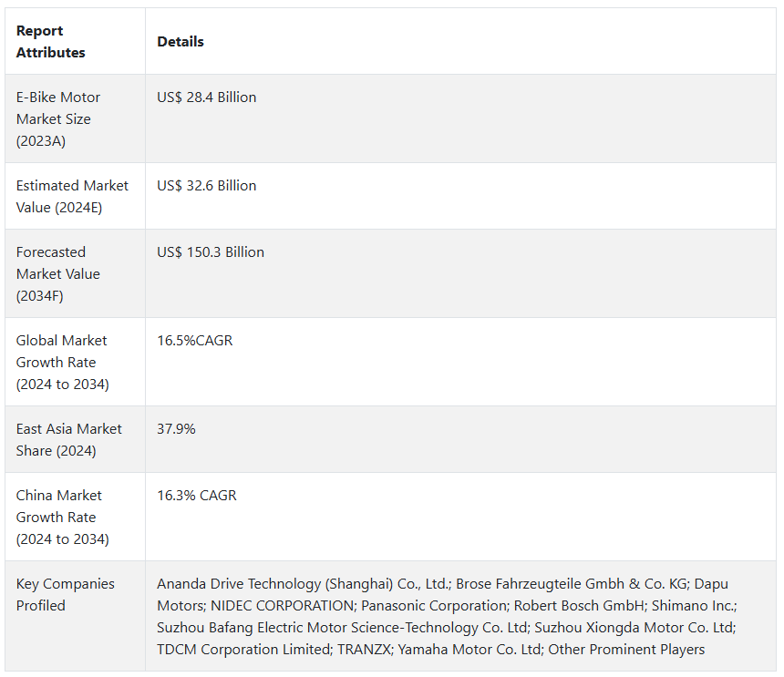The height and width of the screenshot is (677, 784).
Task: Click the 16.5%CAGR value
Action: click(195, 341)
